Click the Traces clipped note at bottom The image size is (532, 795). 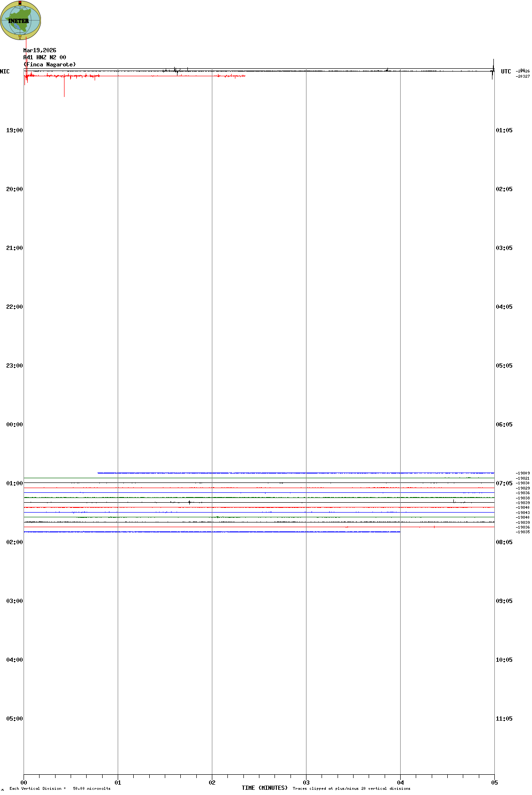[x=351, y=788]
